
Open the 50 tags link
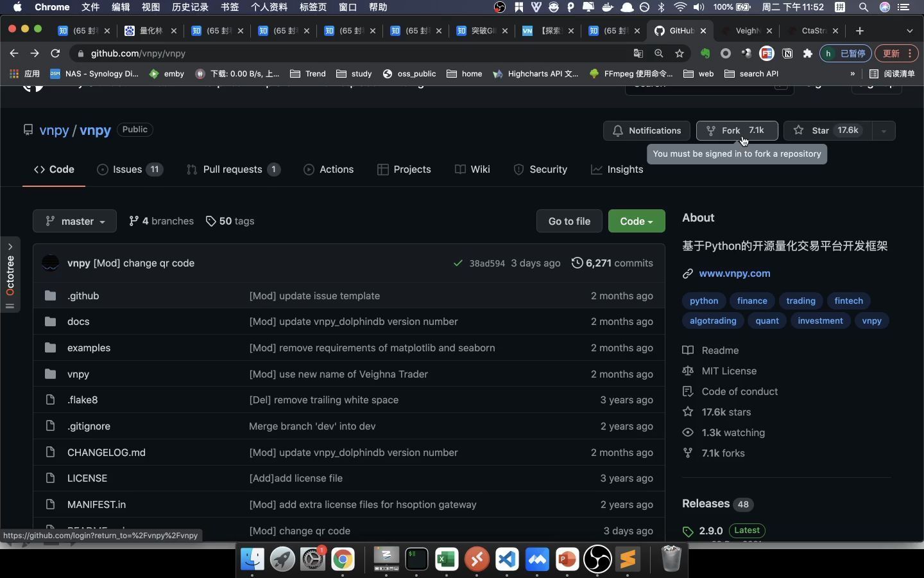pos(230,221)
